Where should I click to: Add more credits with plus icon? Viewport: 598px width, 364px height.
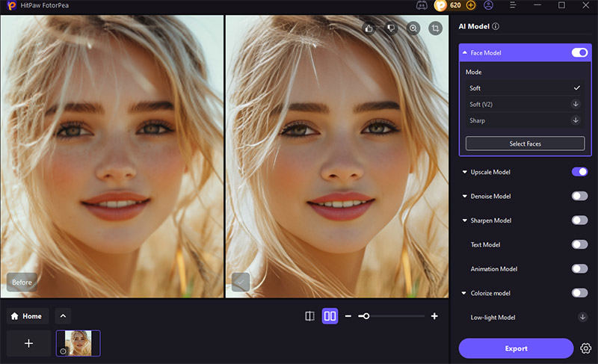(471, 5)
